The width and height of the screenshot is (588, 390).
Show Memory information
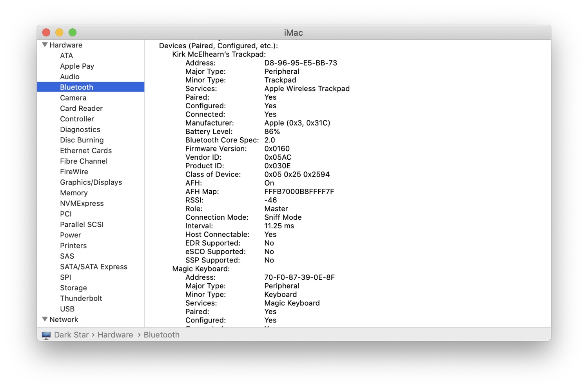tap(74, 193)
